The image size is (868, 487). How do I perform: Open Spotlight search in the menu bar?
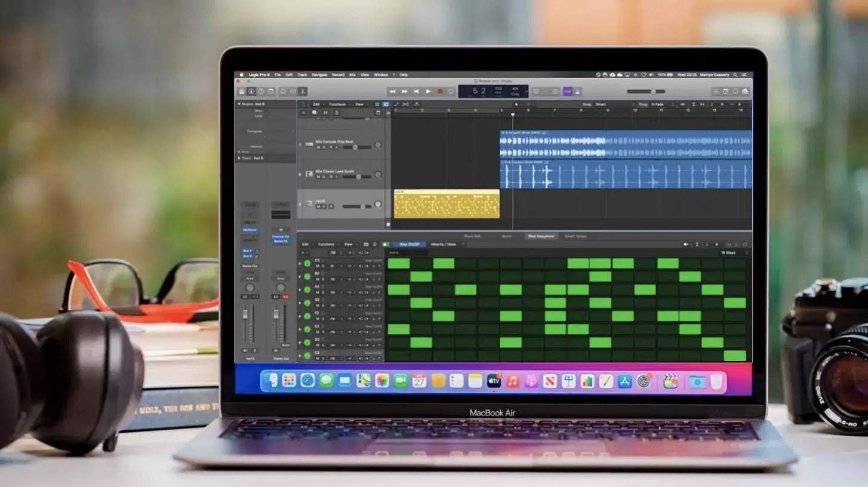[x=735, y=75]
